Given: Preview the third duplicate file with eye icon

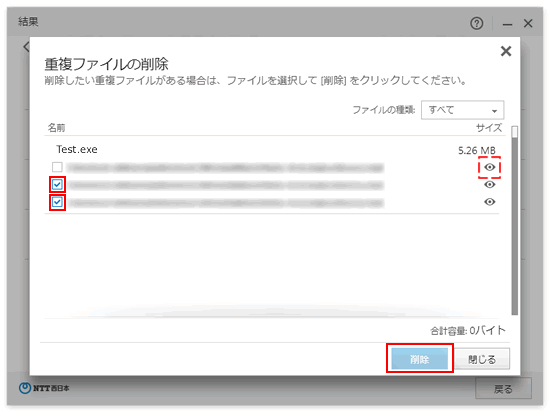Looking at the screenshot, I should pos(489,202).
